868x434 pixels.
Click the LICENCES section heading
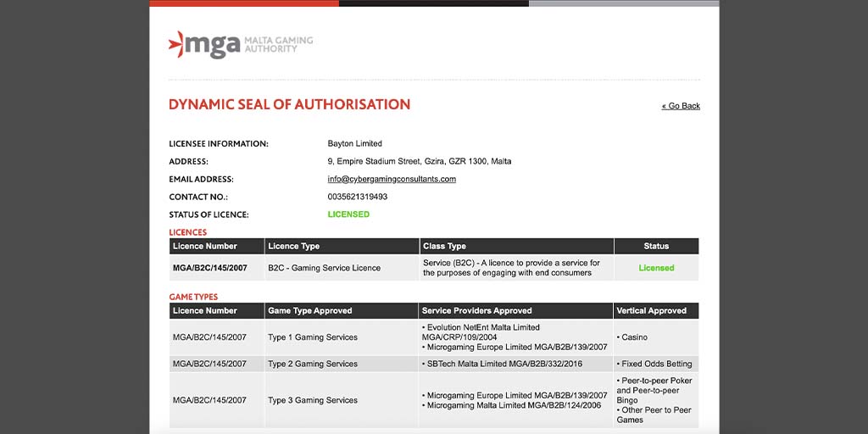[187, 232]
